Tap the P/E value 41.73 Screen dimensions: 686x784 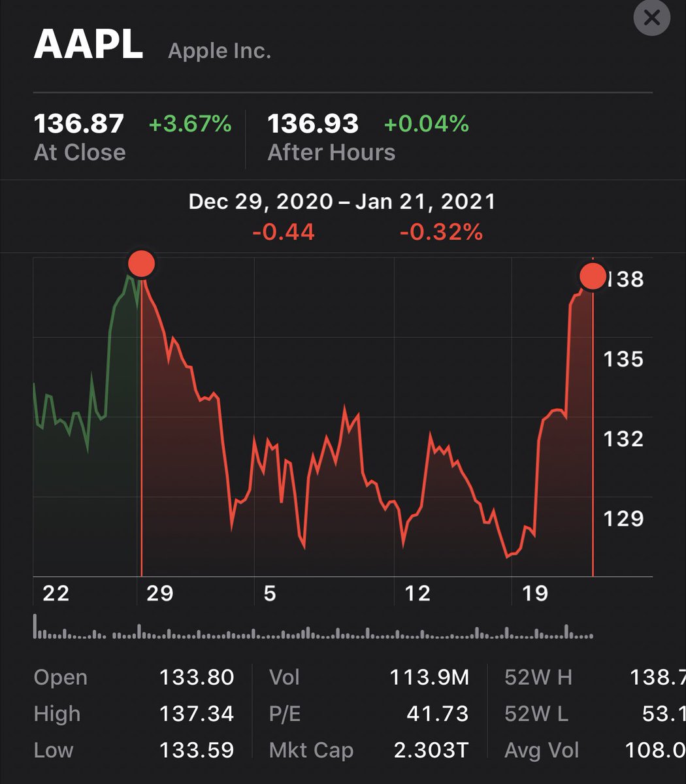click(x=437, y=714)
